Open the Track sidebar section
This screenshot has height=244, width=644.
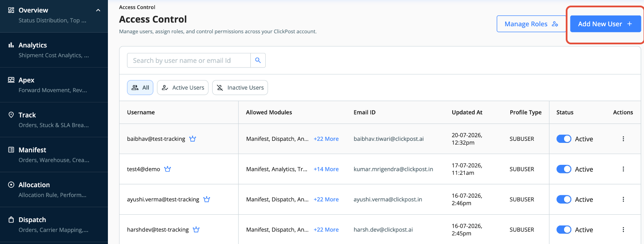click(54, 120)
